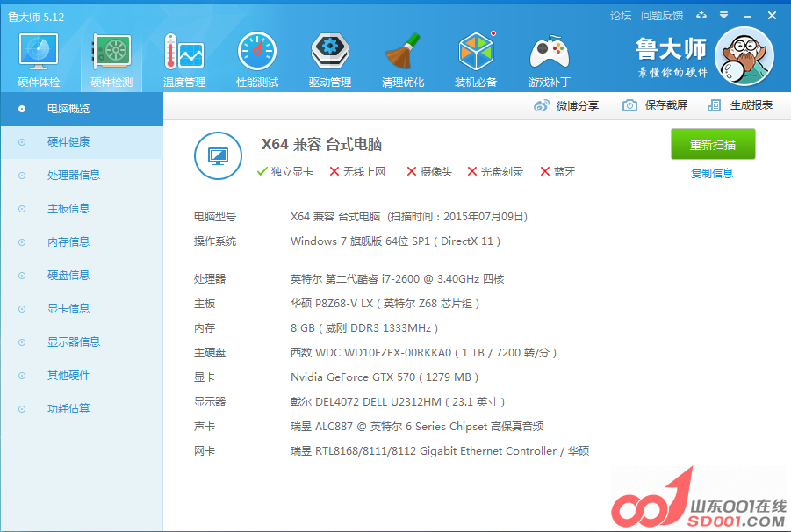Click the 重新扫描 rescan button
The width and height of the screenshot is (791, 532).
(x=713, y=144)
